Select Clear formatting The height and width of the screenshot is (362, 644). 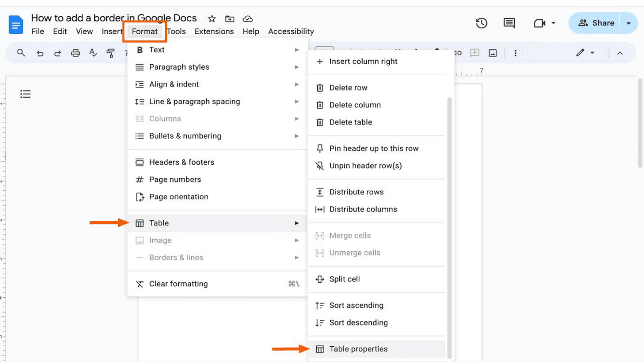coord(218,284)
